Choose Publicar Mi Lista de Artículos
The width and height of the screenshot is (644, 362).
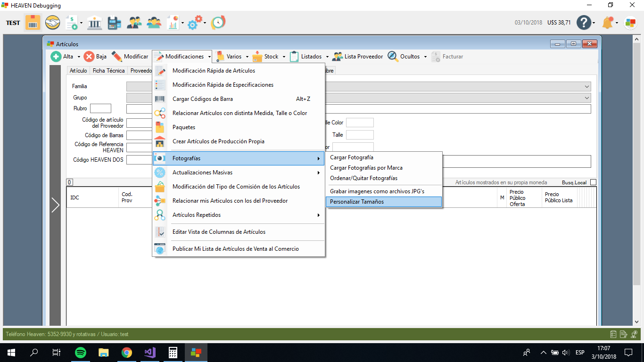239,249
